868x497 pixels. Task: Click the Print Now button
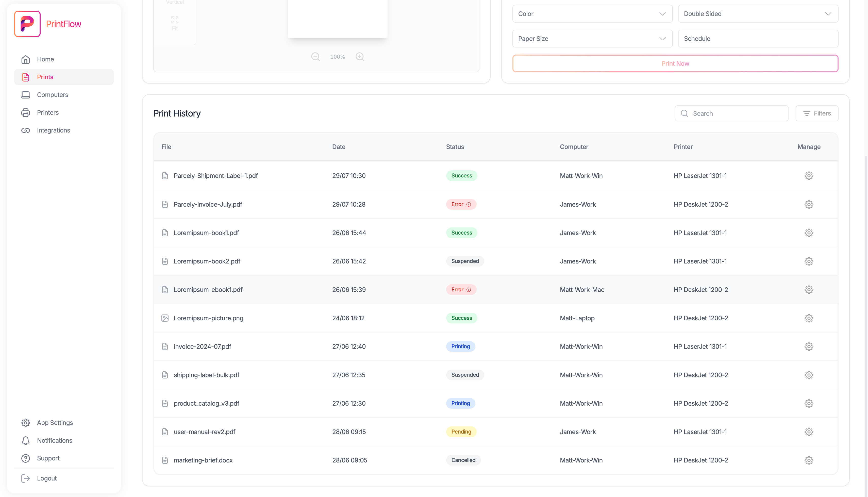click(675, 63)
